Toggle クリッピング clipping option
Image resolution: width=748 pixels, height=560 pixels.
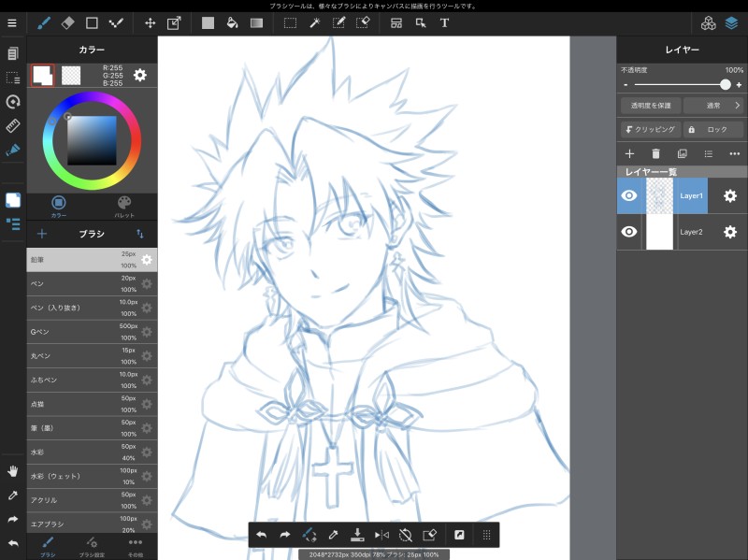[x=650, y=129]
